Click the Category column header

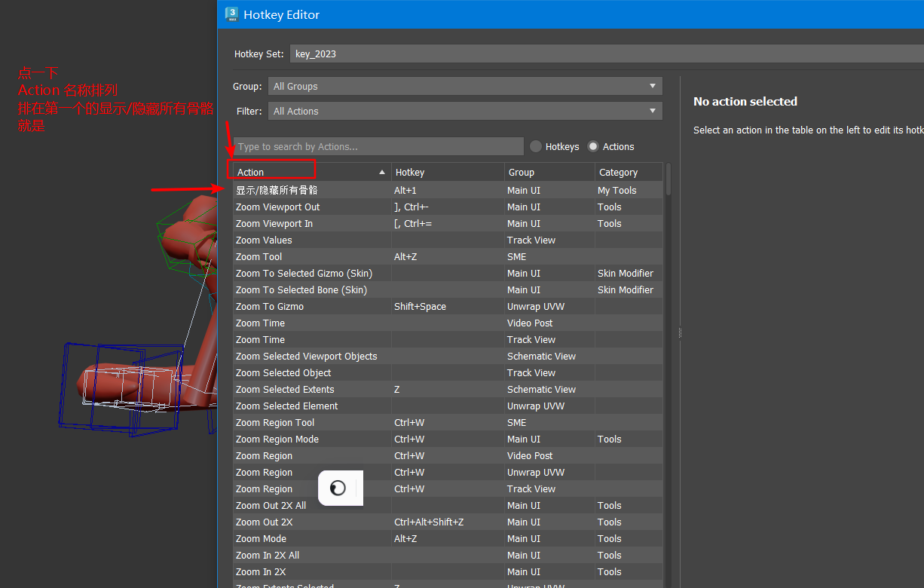click(x=627, y=173)
